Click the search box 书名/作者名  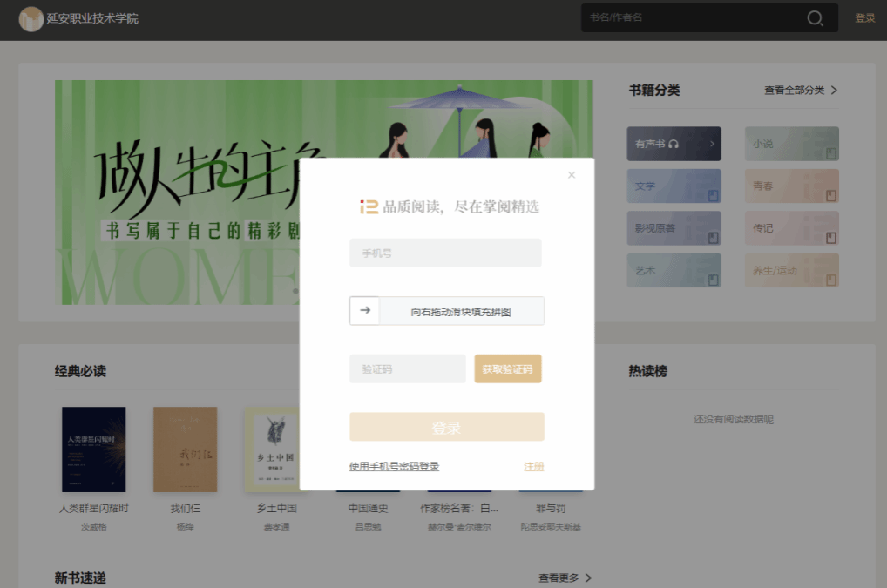click(693, 18)
